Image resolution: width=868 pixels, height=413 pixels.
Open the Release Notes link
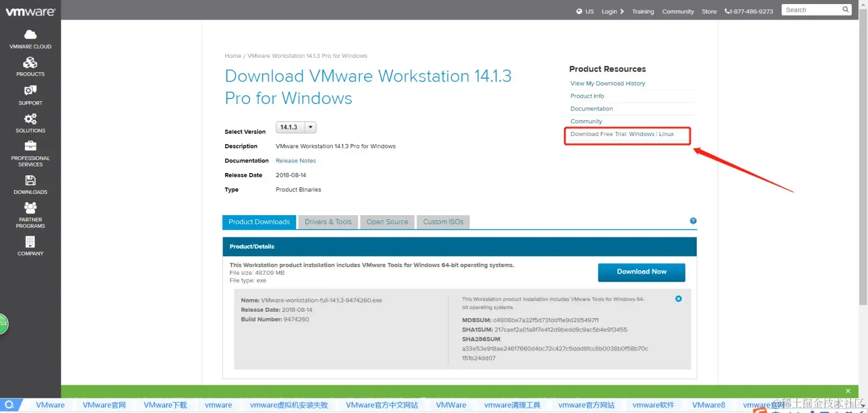point(296,161)
